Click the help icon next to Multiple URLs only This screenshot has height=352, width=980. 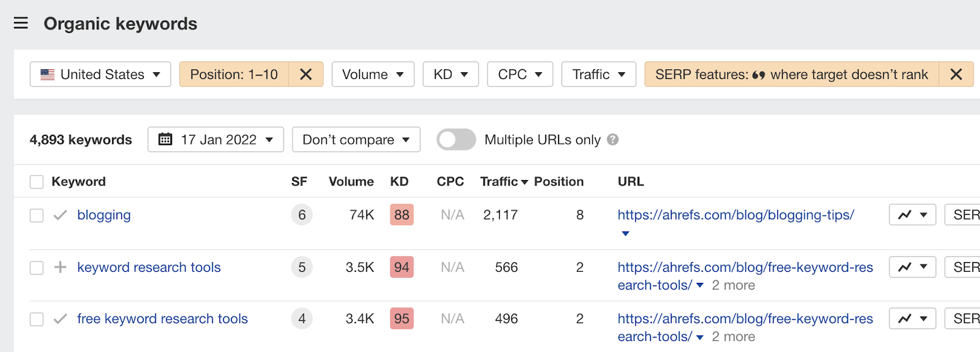[x=612, y=140]
